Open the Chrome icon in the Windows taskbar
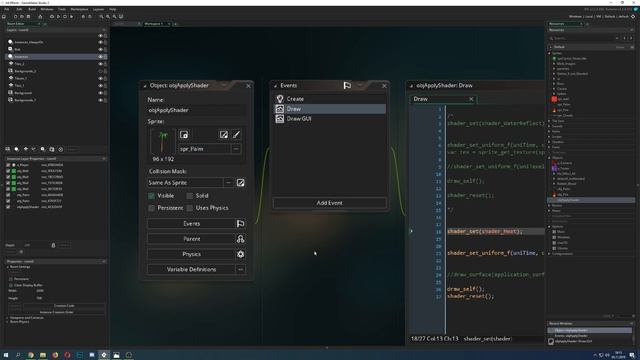This screenshot has width=640, height=360. tap(31, 355)
